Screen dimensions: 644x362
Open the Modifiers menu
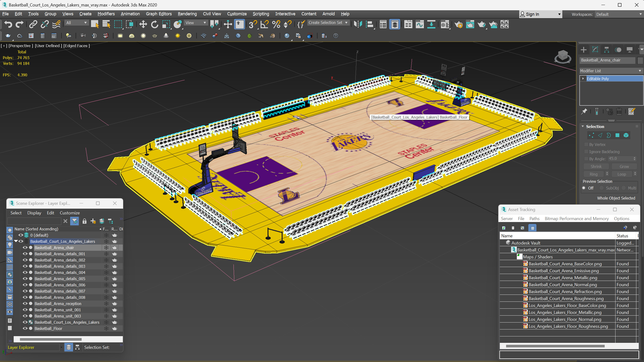coord(106,14)
